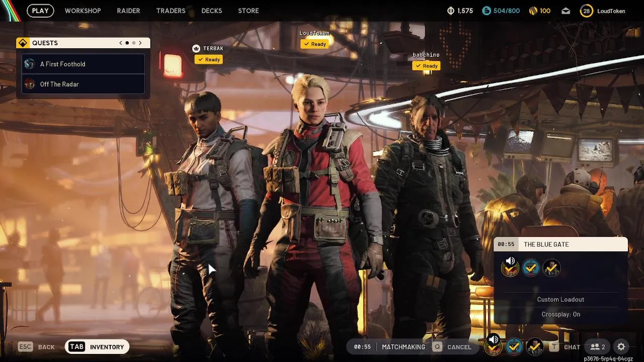Click the MATCHMAKING status label

pyautogui.click(x=404, y=347)
